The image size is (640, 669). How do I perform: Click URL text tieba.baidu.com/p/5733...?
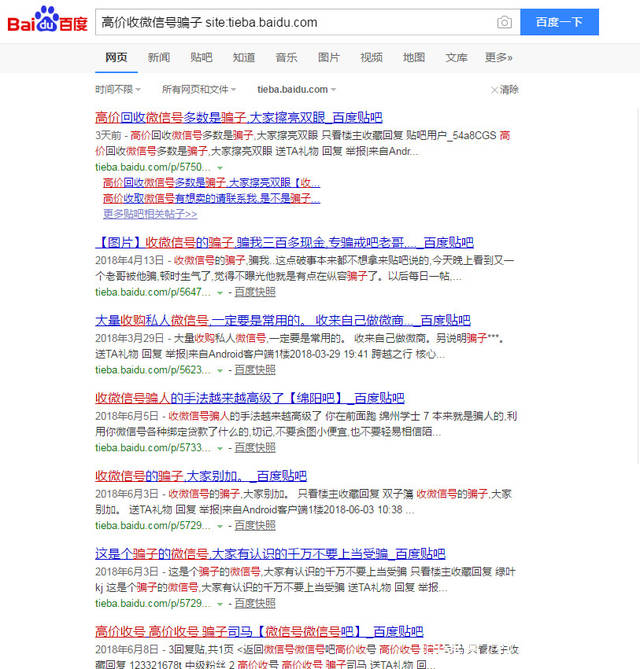click(153, 448)
